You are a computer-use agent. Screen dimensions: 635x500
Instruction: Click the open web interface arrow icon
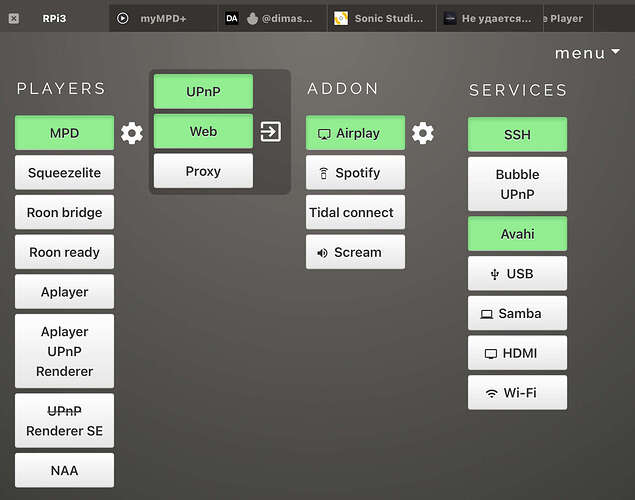270,132
